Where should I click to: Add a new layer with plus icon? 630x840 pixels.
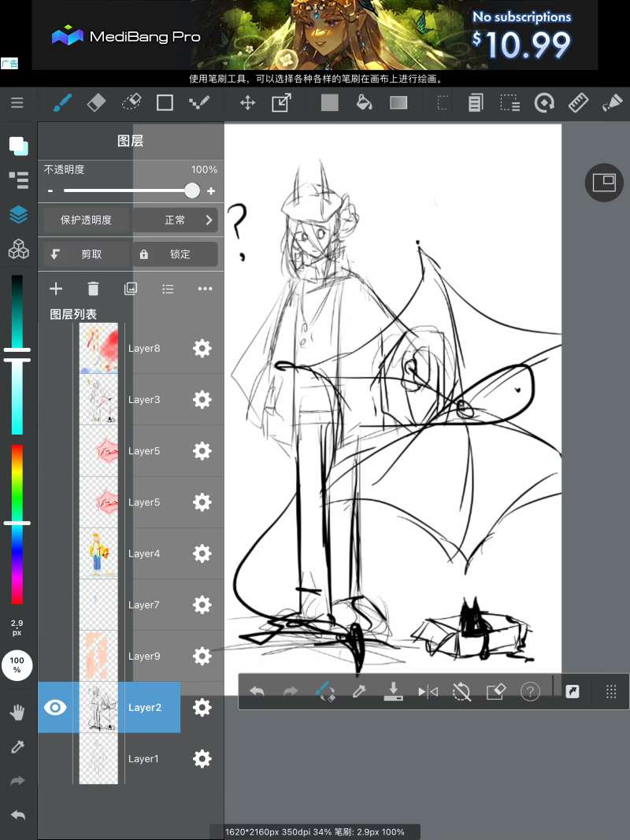pyautogui.click(x=56, y=289)
